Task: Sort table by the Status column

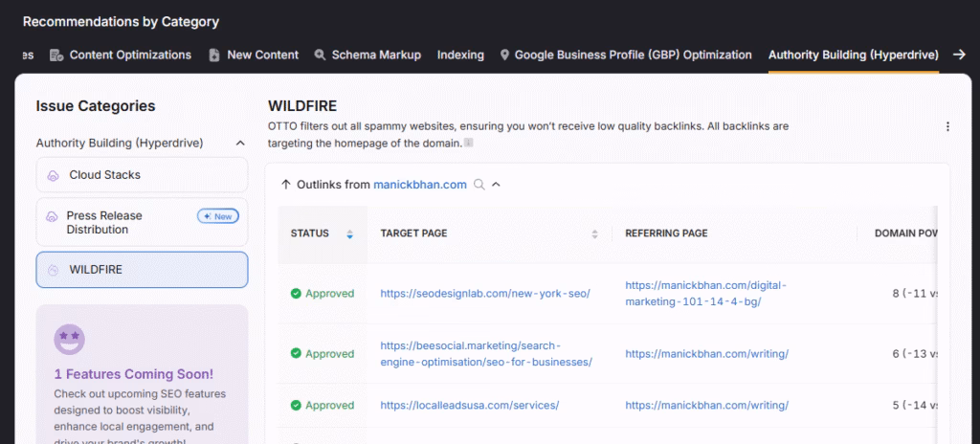Action: point(349,233)
